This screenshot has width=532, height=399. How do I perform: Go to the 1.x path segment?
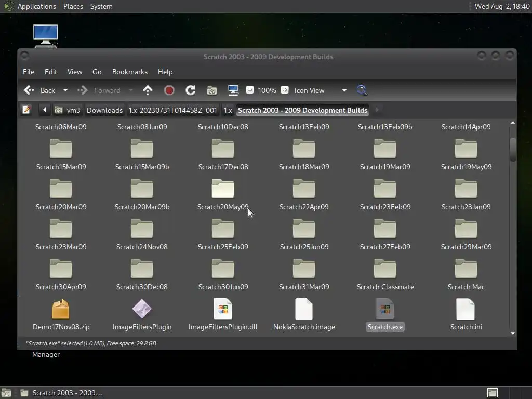pos(228,110)
